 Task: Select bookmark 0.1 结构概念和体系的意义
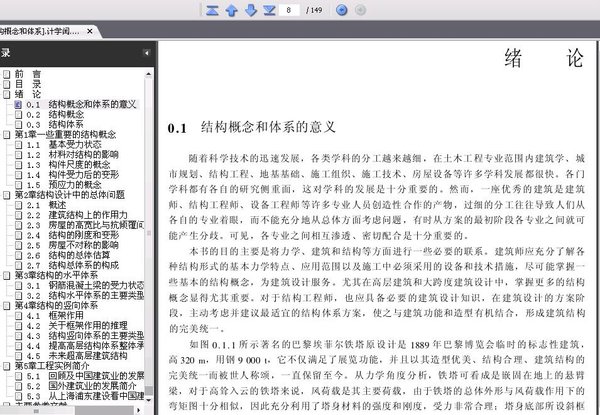point(81,104)
